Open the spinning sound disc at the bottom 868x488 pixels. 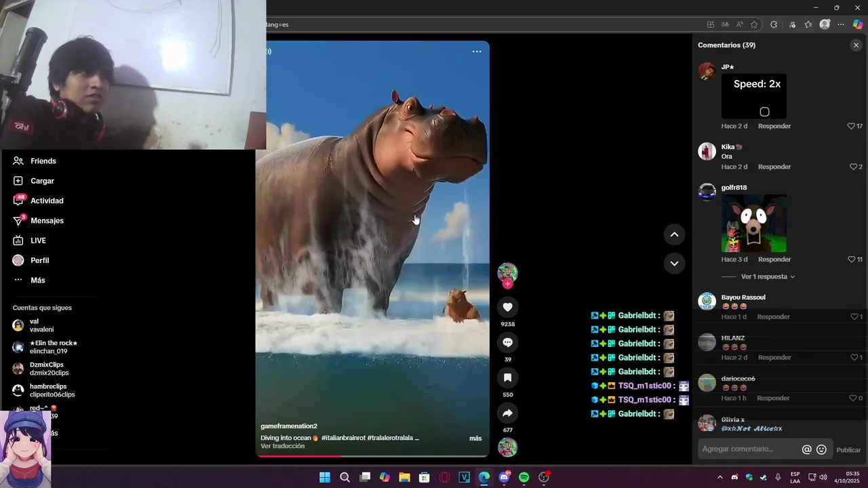[x=507, y=447]
